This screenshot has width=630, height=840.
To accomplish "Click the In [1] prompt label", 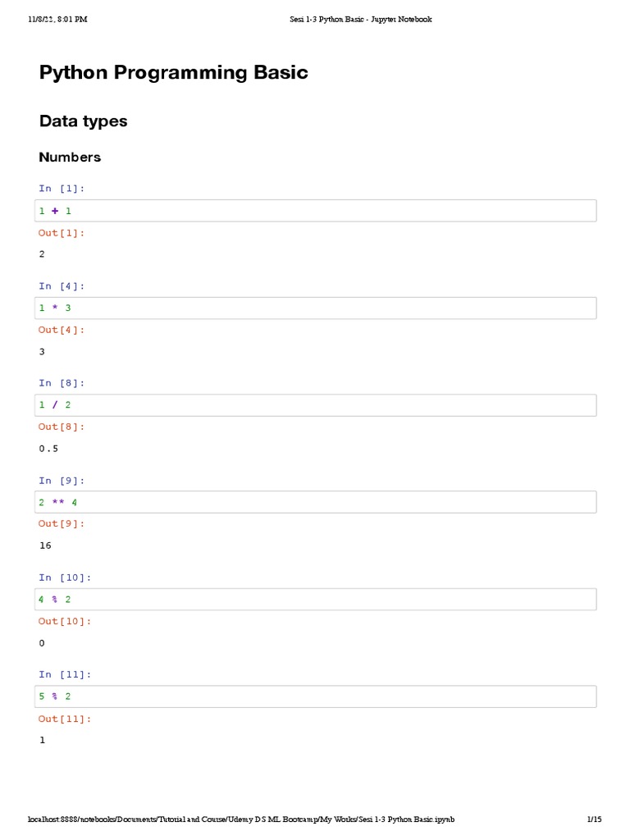I will (x=62, y=189).
